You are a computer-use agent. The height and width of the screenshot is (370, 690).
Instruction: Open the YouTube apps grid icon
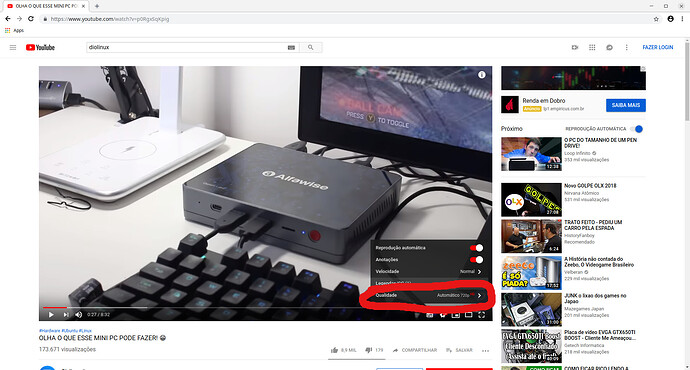592,48
